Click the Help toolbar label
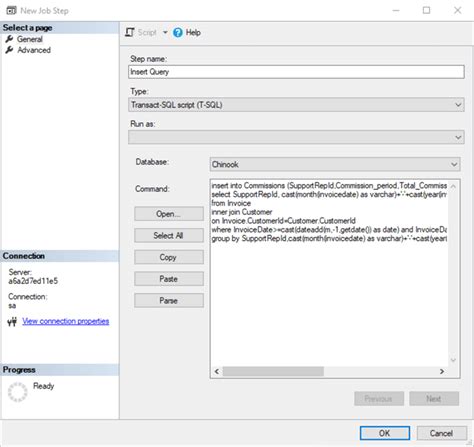474x447 pixels. pos(193,32)
